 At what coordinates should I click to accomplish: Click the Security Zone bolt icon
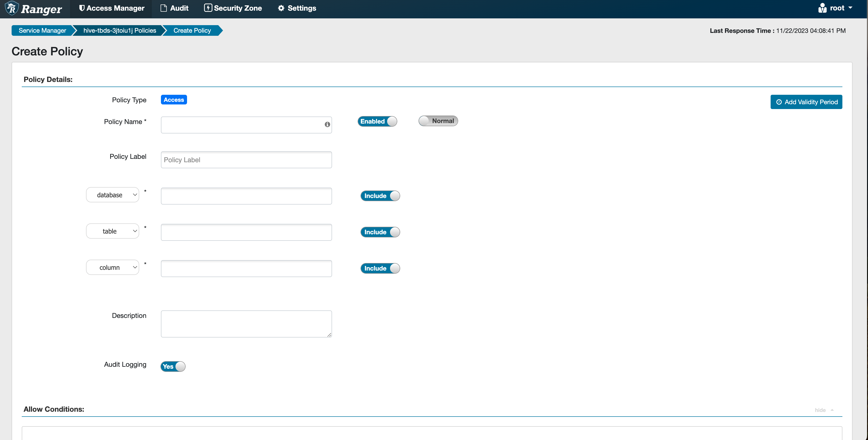coord(208,8)
